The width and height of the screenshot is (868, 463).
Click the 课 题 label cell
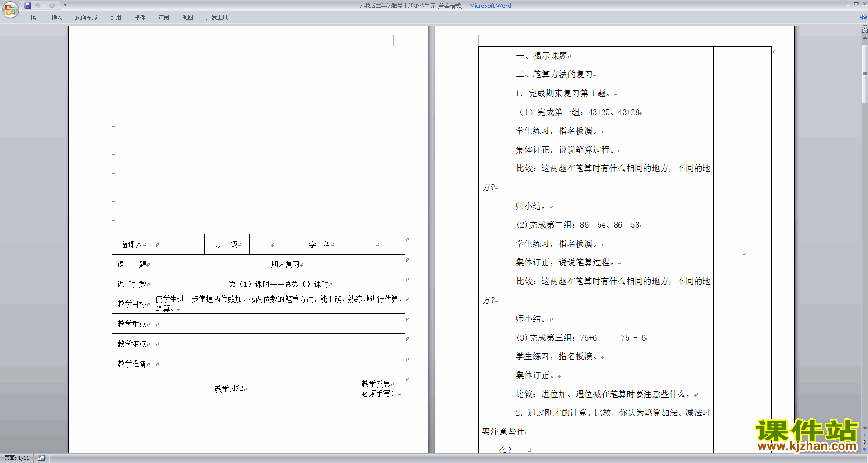(x=132, y=264)
